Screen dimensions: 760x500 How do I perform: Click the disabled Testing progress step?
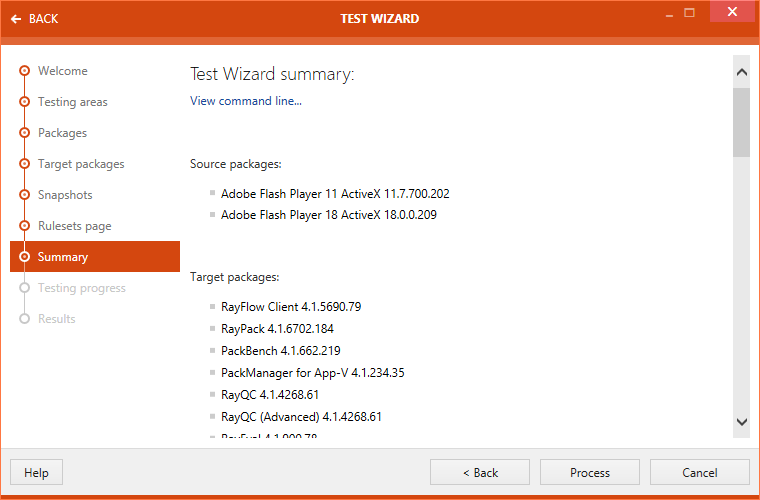(82, 288)
